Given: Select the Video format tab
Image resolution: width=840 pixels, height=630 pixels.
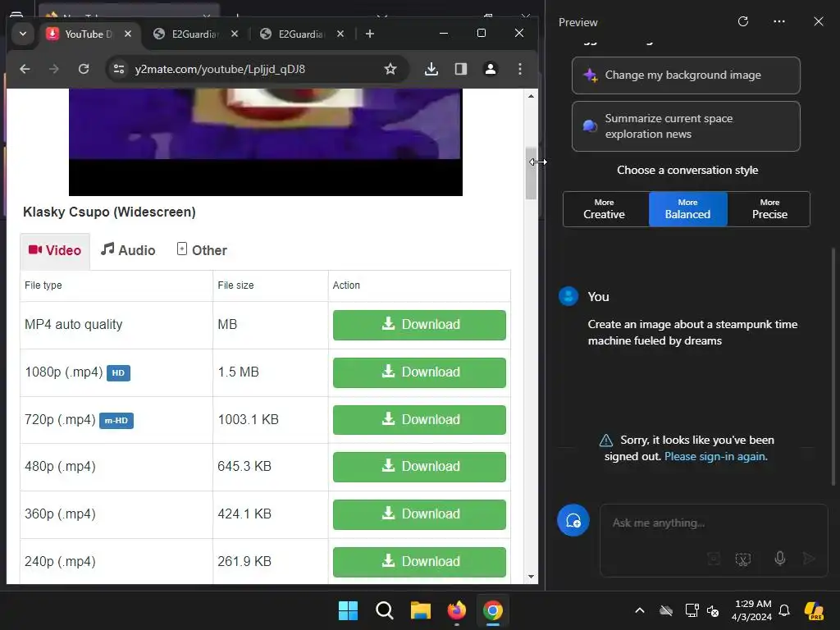Looking at the screenshot, I should [55, 251].
